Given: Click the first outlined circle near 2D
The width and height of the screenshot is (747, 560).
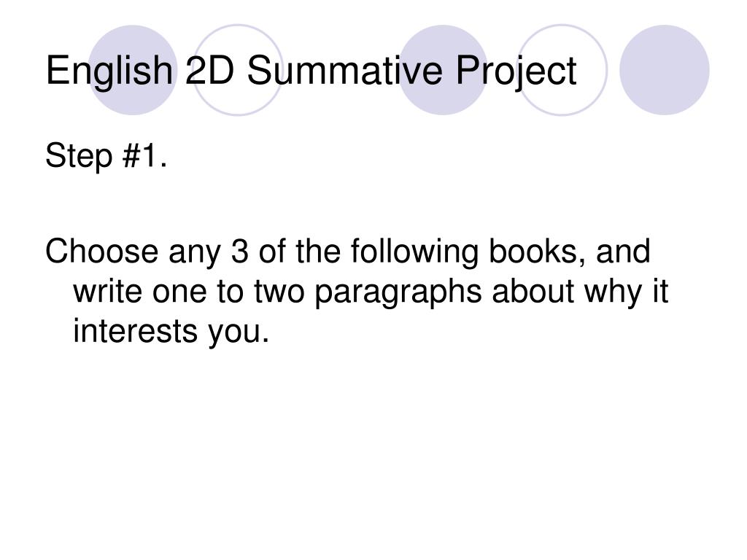Looking at the screenshot, I should point(238,70).
